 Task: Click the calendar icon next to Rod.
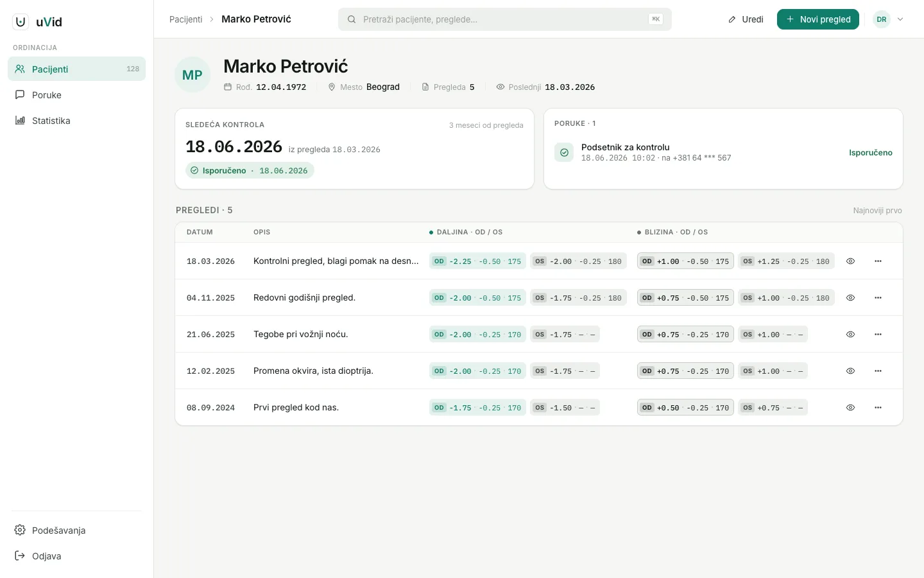pyautogui.click(x=228, y=87)
